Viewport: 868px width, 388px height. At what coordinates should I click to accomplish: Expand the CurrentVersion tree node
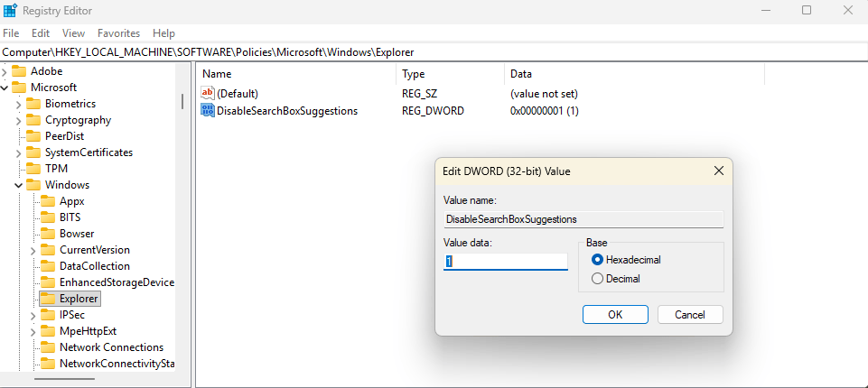tap(33, 250)
